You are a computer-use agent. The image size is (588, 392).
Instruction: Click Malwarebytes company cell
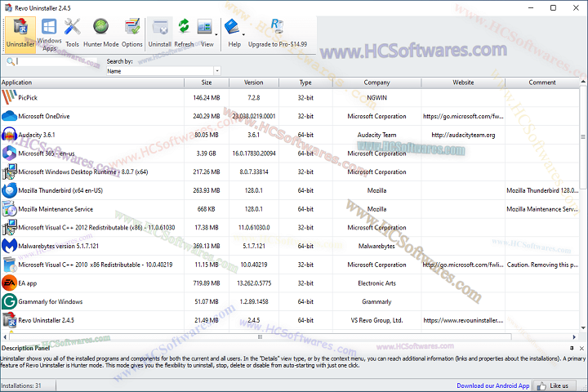pos(376,246)
